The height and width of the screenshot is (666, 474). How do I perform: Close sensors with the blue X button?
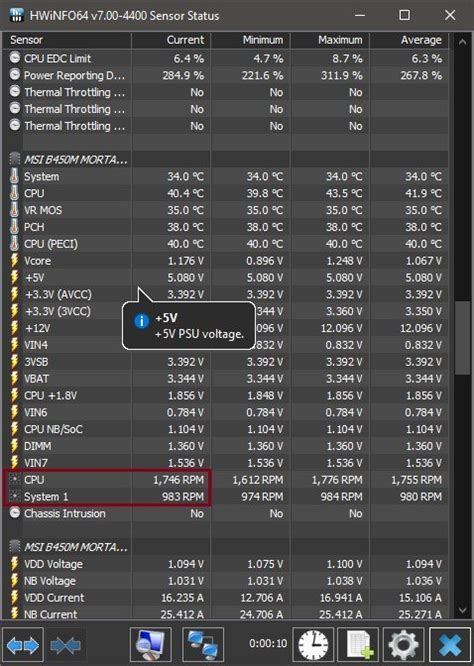[x=449, y=645]
